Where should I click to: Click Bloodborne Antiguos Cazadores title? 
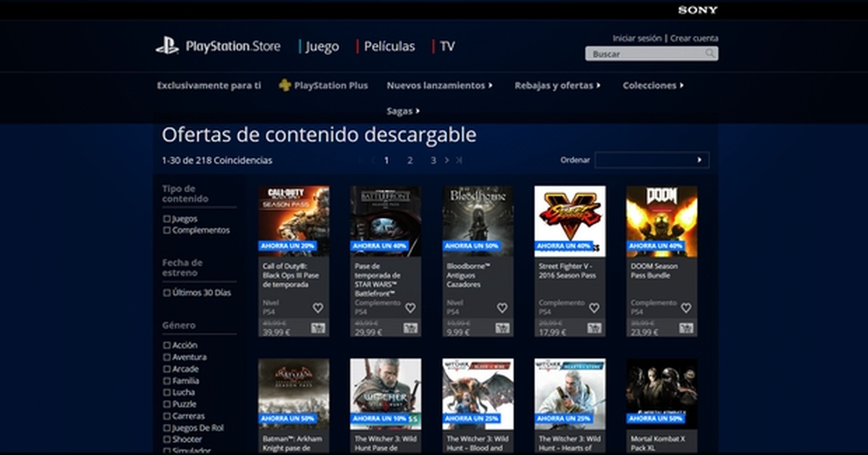(x=468, y=275)
